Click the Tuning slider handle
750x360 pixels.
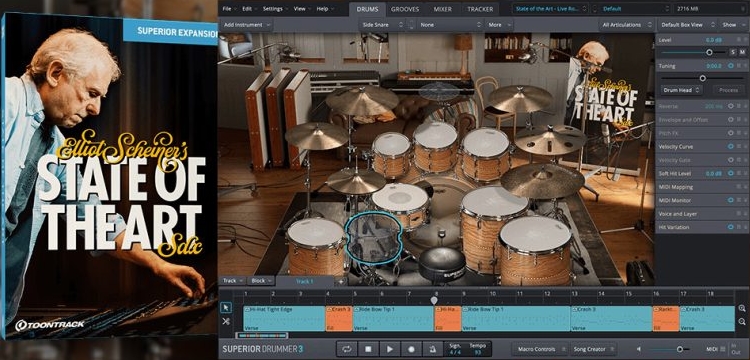pyautogui.click(x=703, y=78)
